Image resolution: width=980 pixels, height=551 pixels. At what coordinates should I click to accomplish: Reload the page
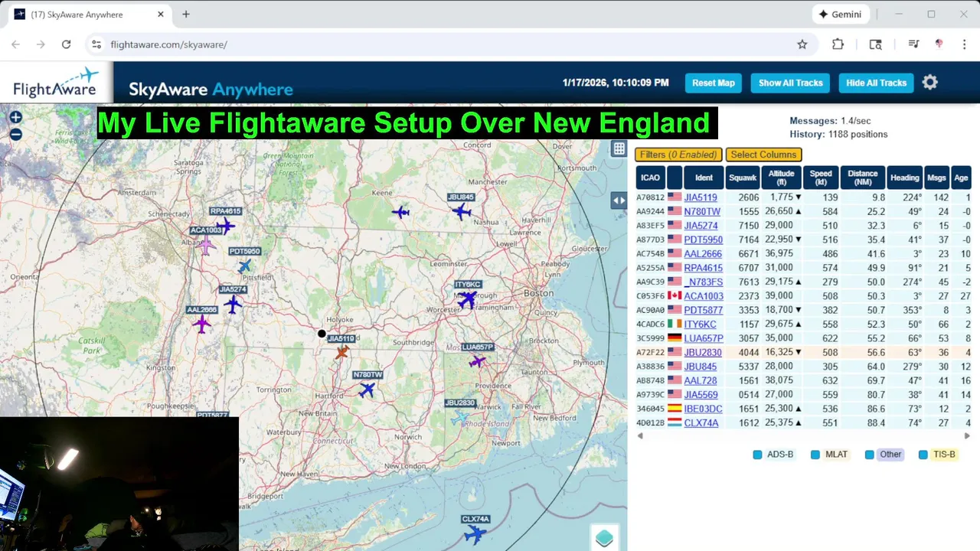pos(66,44)
